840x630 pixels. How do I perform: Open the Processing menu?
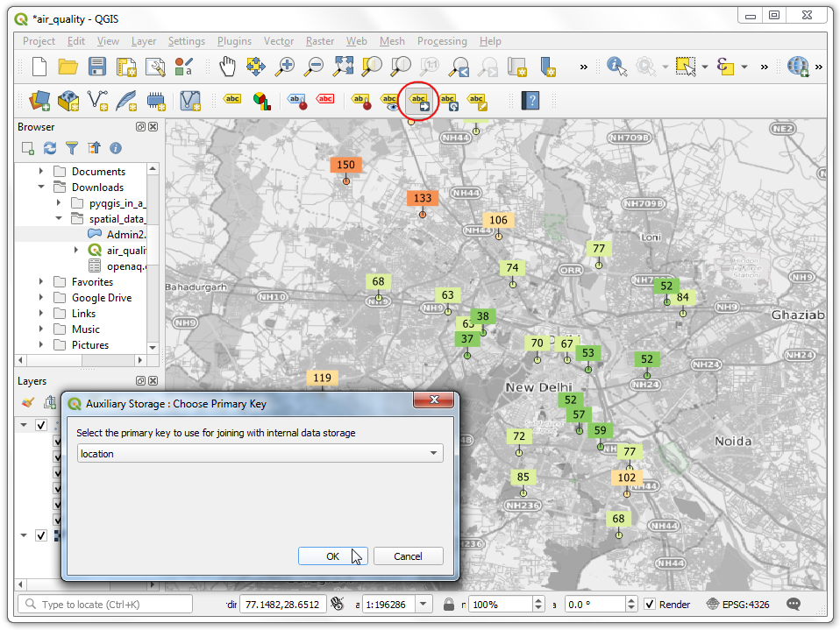[x=442, y=41]
